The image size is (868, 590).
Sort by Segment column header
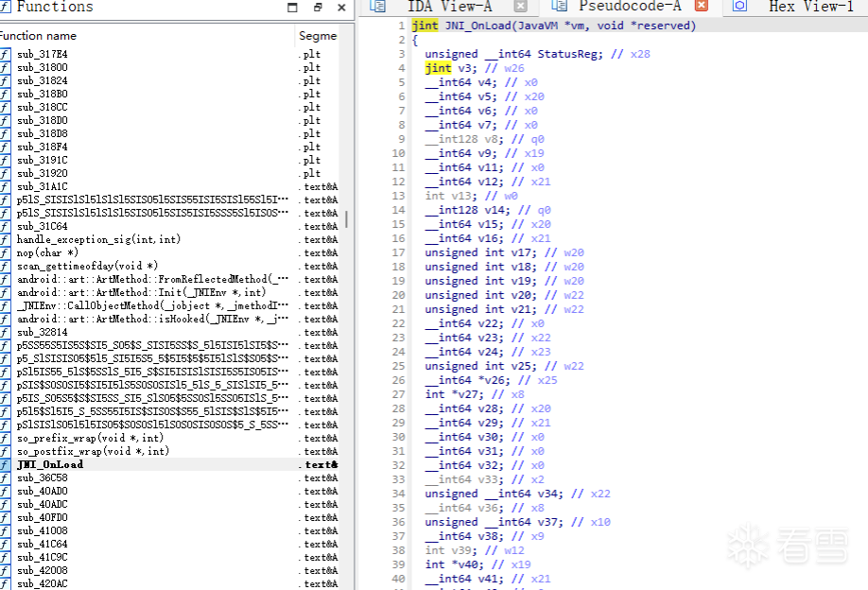tap(318, 36)
